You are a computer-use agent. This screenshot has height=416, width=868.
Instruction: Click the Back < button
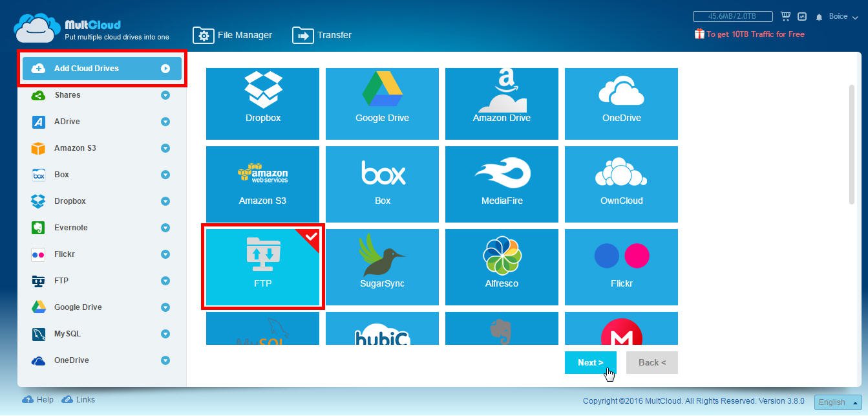click(652, 362)
